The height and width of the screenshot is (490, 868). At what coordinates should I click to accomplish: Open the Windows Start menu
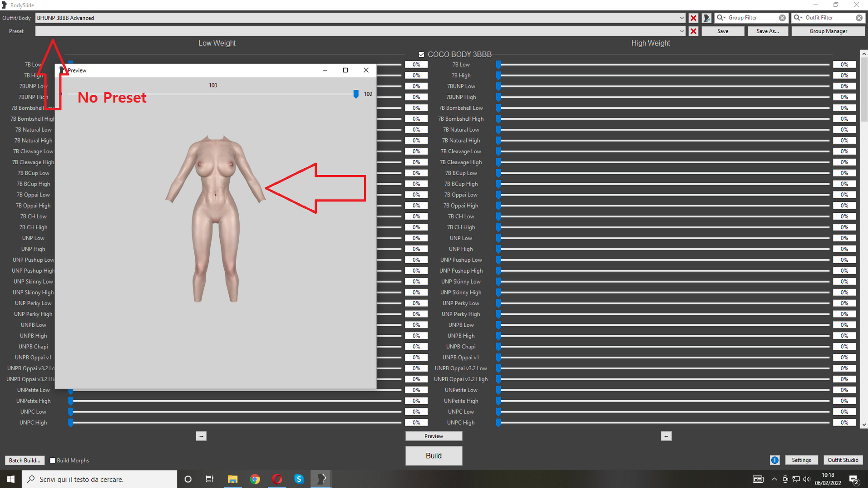point(11,479)
